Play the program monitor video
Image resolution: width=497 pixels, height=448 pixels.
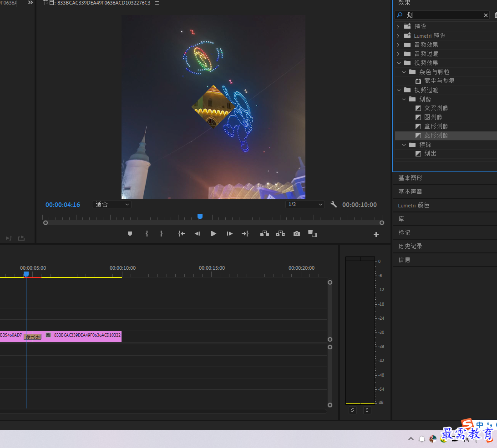(213, 234)
